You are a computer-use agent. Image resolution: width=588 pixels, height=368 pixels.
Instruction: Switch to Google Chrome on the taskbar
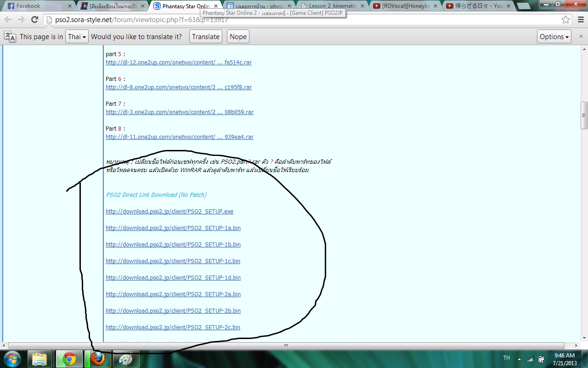pyautogui.click(x=69, y=359)
